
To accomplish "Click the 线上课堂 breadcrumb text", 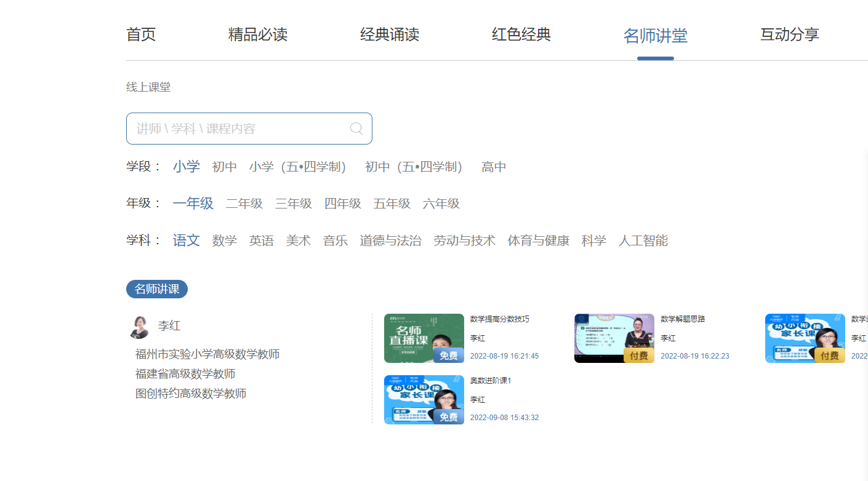I will [148, 87].
